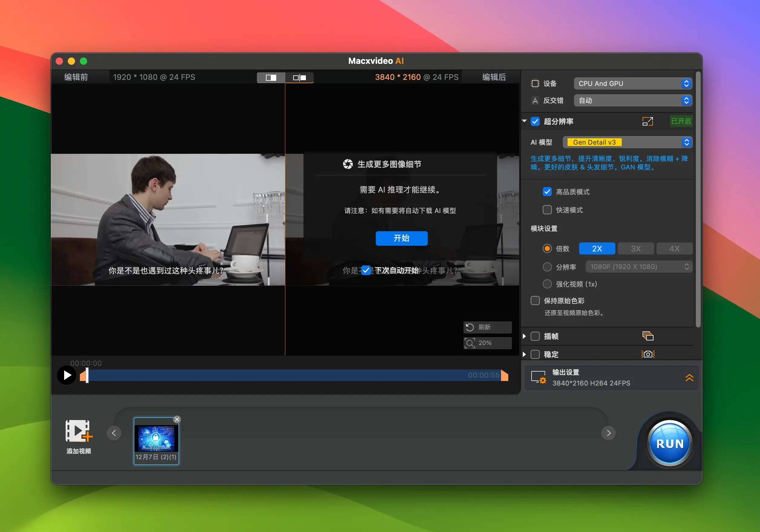The height and width of the screenshot is (532, 760).
Task: Open the AI 模型 Gen Detail v3 dropdown
Action: tap(627, 142)
